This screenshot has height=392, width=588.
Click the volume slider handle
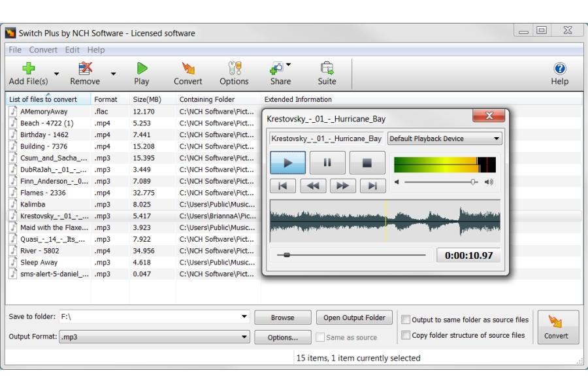pyautogui.click(x=473, y=182)
